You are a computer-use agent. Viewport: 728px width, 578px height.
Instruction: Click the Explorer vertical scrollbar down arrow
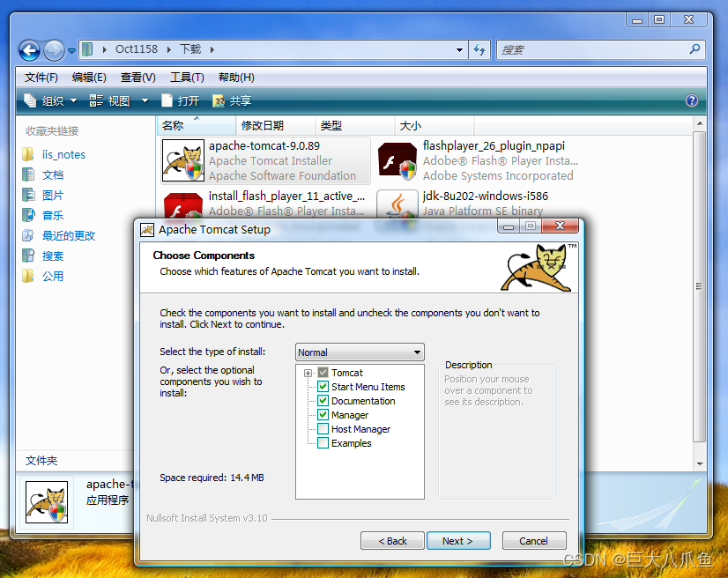coord(700,463)
